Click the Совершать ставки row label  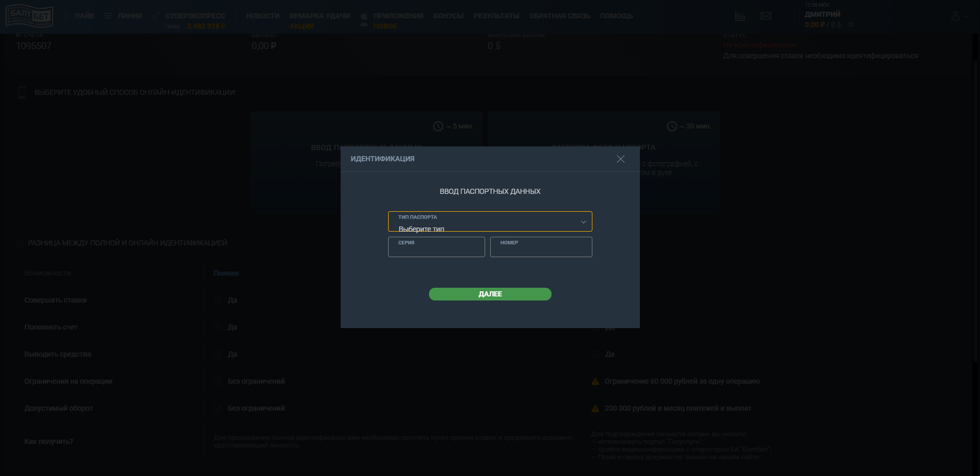[56, 300]
